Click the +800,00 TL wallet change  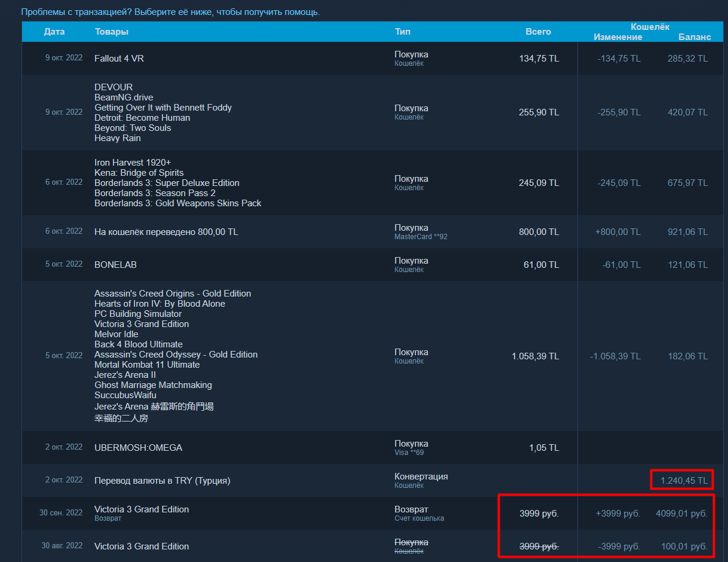click(x=618, y=232)
